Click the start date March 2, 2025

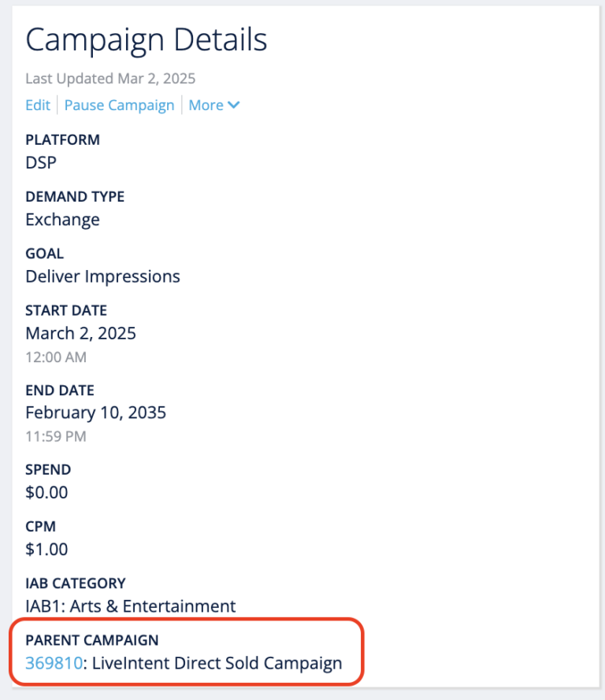click(x=80, y=333)
